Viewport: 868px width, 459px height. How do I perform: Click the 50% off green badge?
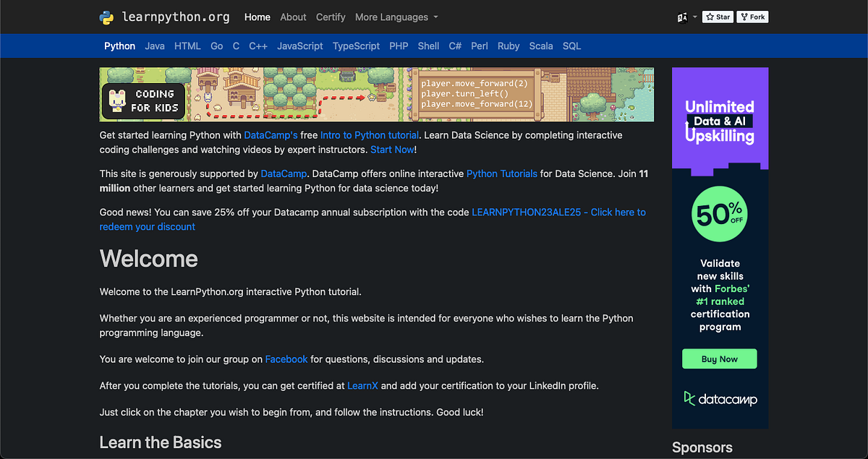pos(720,213)
